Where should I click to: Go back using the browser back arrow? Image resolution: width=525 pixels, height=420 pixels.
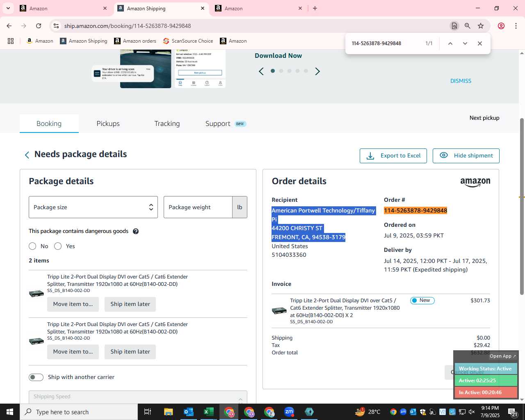click(9, 26)
